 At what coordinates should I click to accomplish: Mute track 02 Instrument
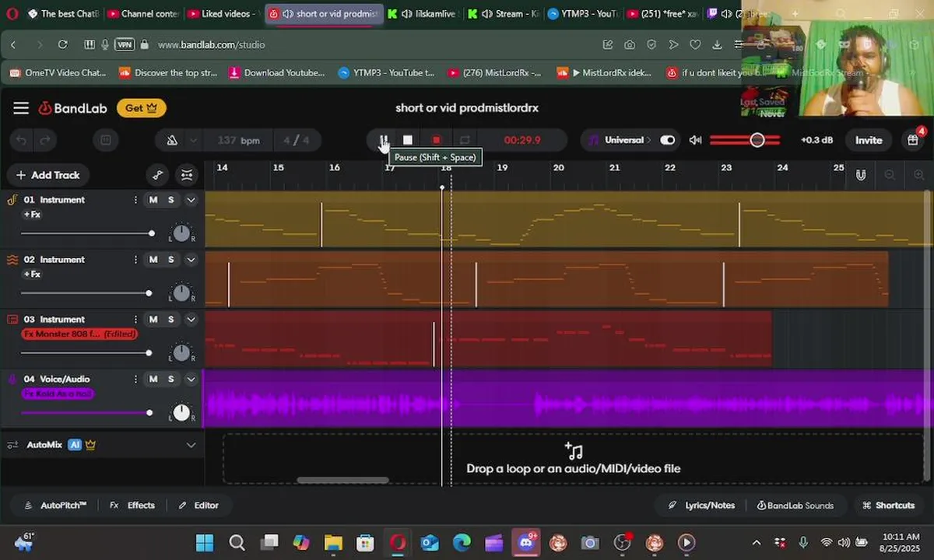coord(153,260)
